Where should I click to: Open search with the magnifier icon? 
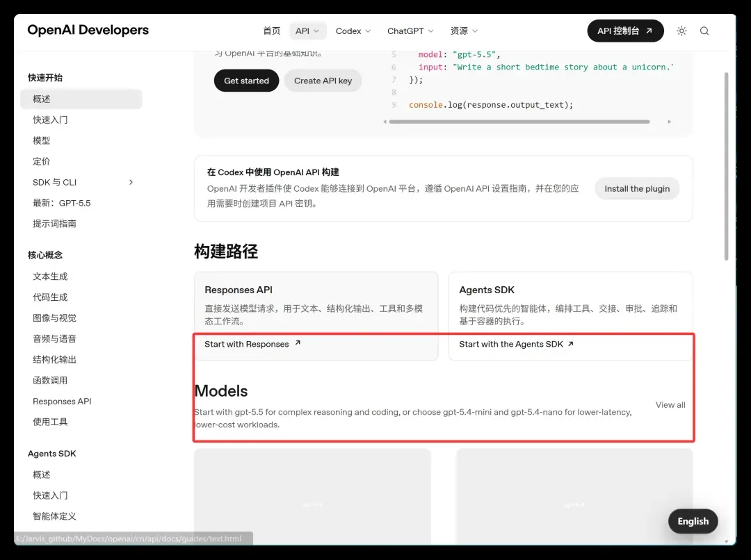704,31
